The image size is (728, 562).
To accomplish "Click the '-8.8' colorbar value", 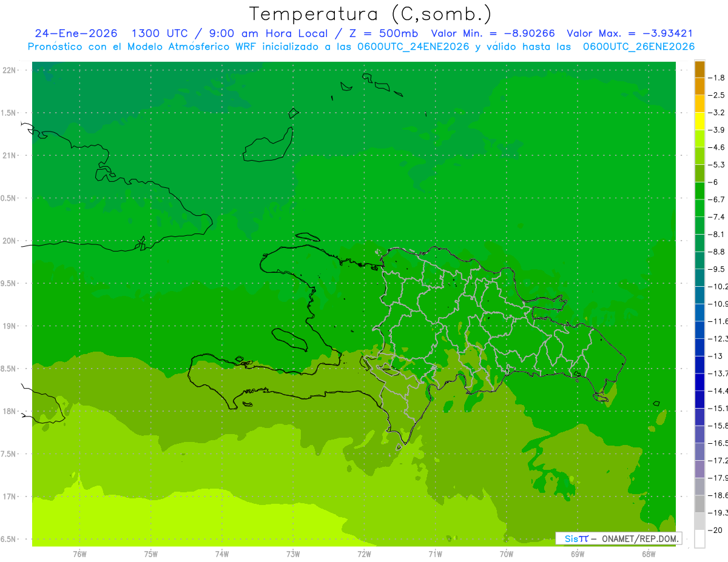I will point(716,252).
